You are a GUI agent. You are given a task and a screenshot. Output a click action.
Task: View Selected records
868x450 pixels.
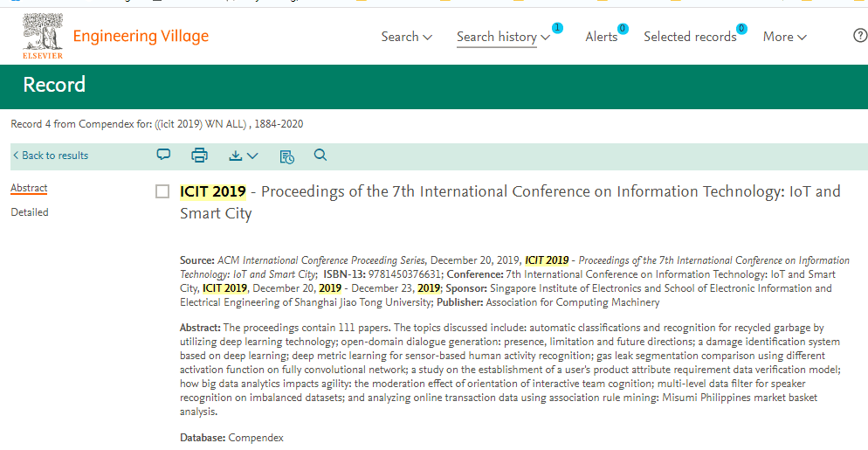tap(690, 37)
